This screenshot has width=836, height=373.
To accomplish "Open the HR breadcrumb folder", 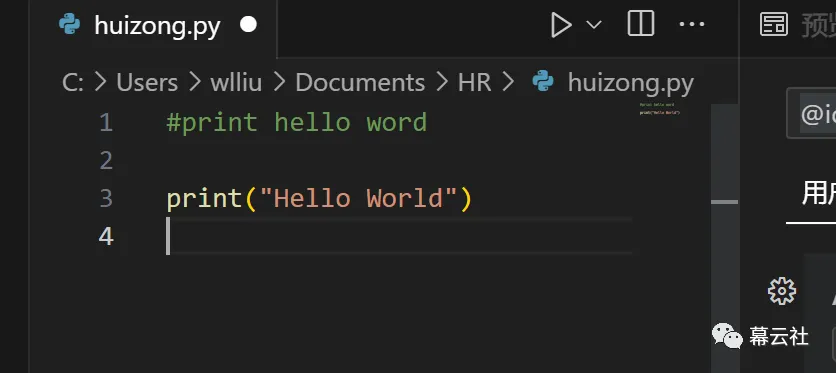I will 474,83.
